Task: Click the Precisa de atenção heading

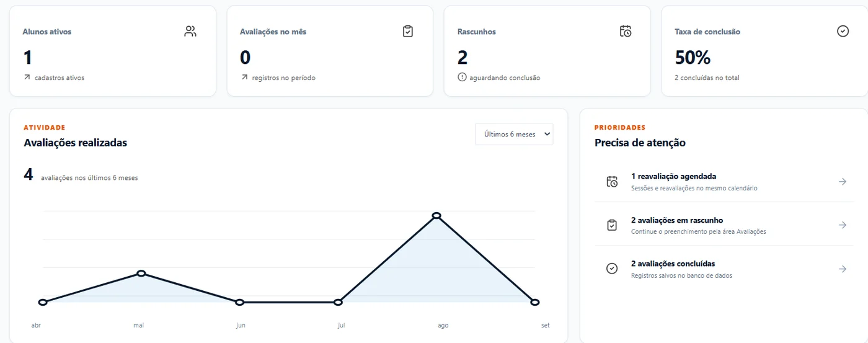Action: tap(640, 143)
